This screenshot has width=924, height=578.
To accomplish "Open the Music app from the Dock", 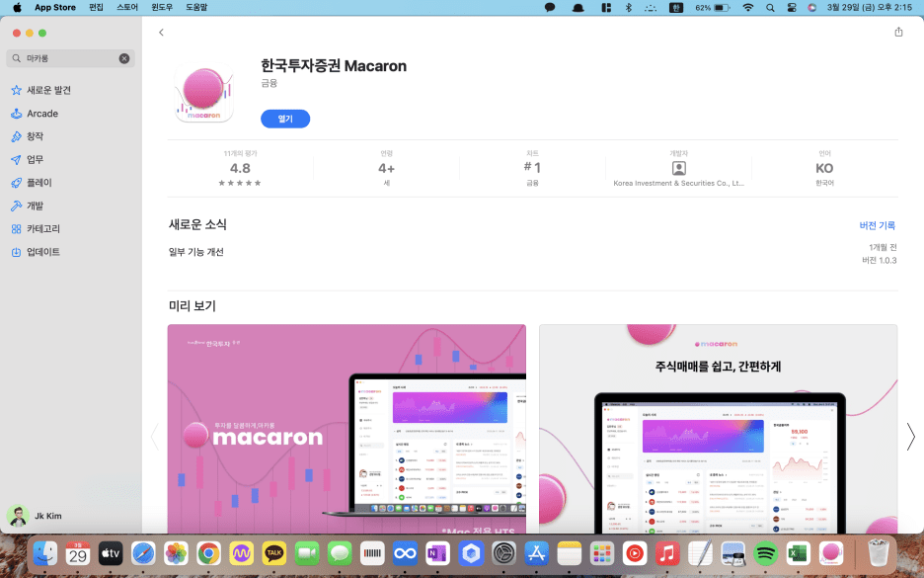I will click(x=667, y=553).
